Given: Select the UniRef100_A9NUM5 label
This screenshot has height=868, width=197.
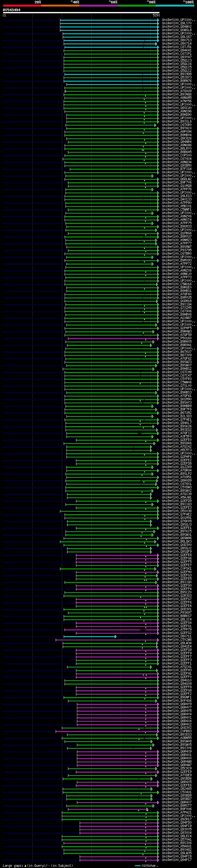Looking at the screenshot, I should point(177,98).
